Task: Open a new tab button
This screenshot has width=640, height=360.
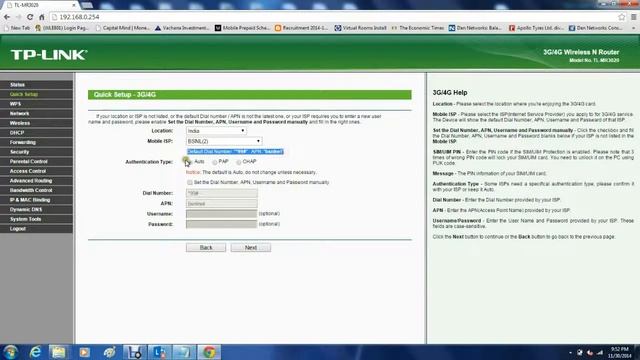Action: click(x=87, y=5)
